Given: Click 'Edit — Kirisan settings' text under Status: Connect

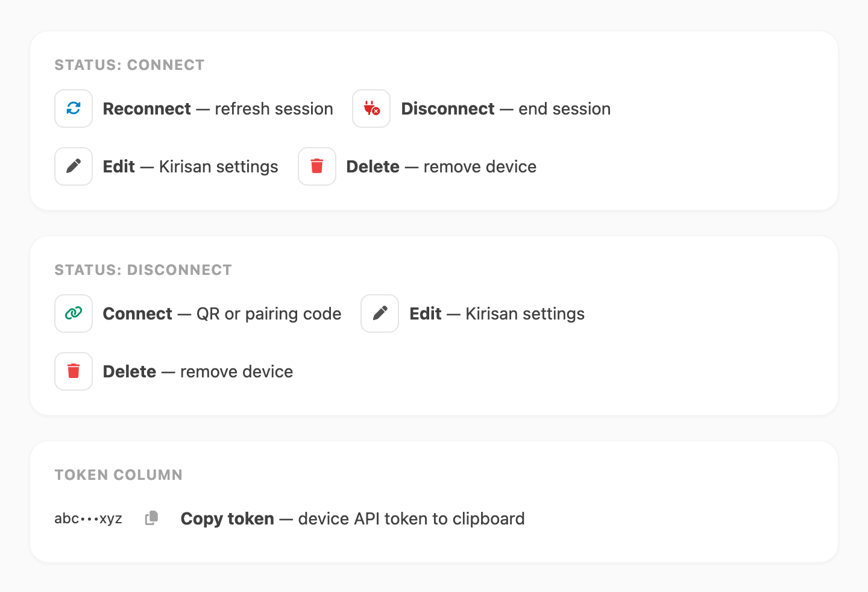Looking at the screenshot, I should 190,166.
